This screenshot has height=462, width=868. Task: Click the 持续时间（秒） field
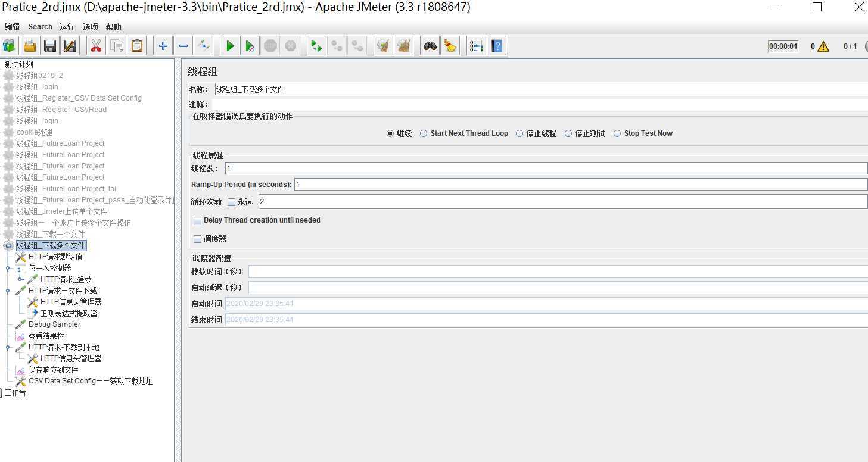558,271
